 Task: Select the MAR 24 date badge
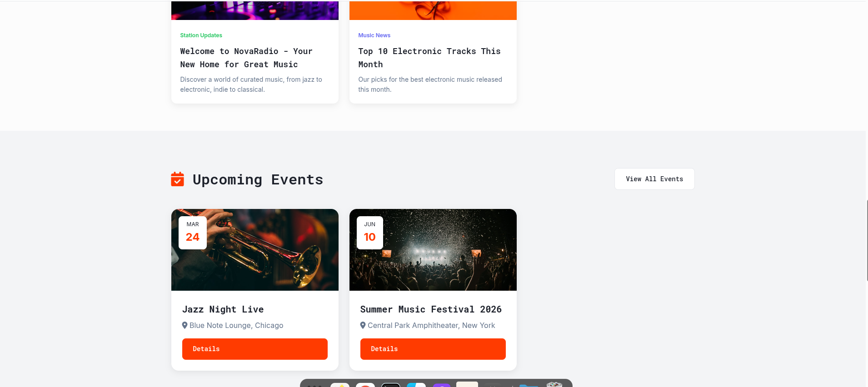[x=192, y=232]
